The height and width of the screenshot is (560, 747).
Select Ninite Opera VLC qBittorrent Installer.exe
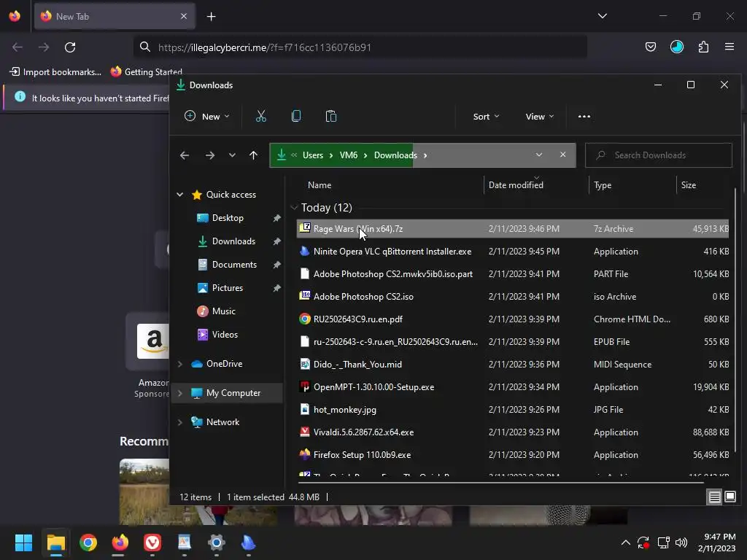513,252
